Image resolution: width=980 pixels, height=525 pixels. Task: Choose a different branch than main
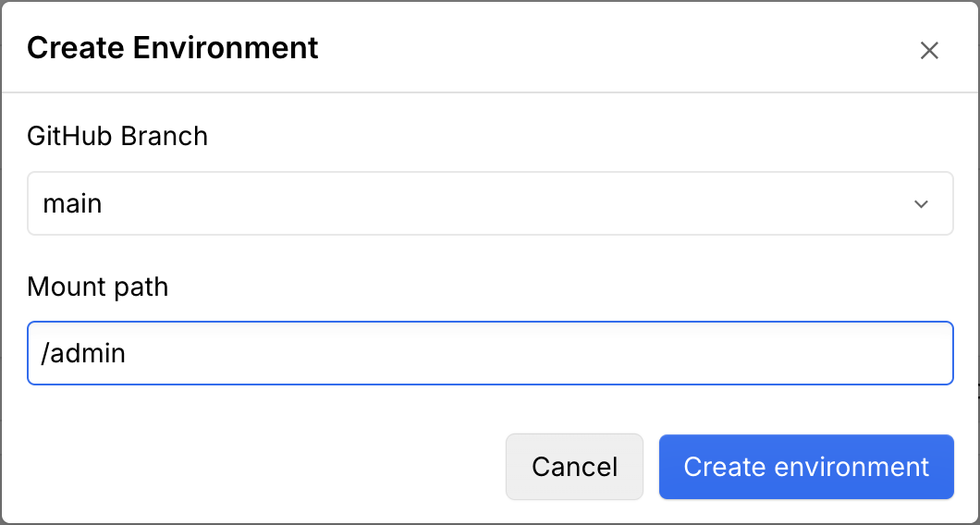(x=489, y=203)
